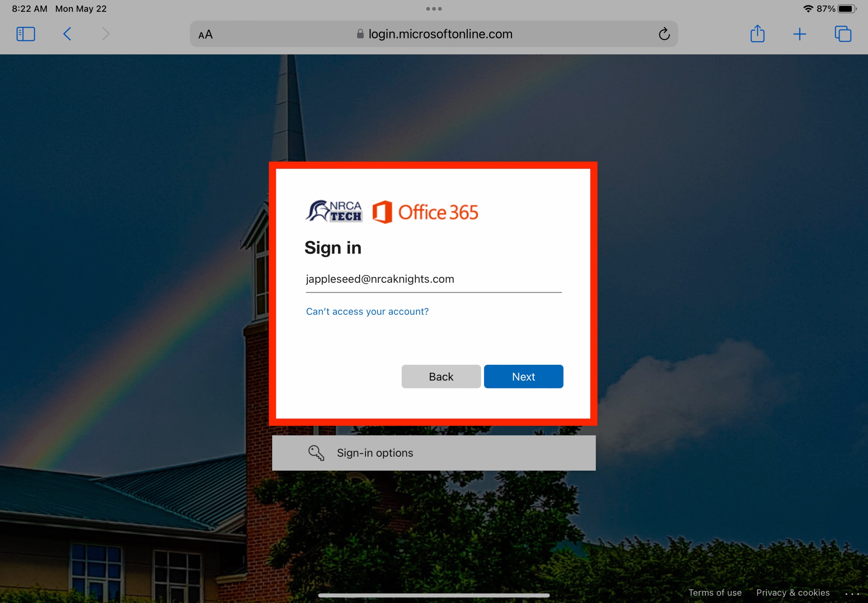This screenshot has height=603, width=868.
Task: Expand the footer ellipsis menu
Action: 852,593
